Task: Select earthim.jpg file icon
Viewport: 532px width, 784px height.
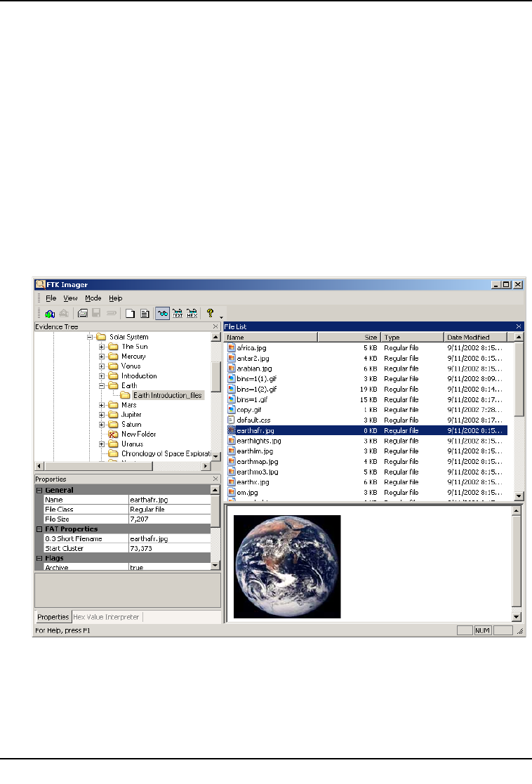Action: [232, 451]
